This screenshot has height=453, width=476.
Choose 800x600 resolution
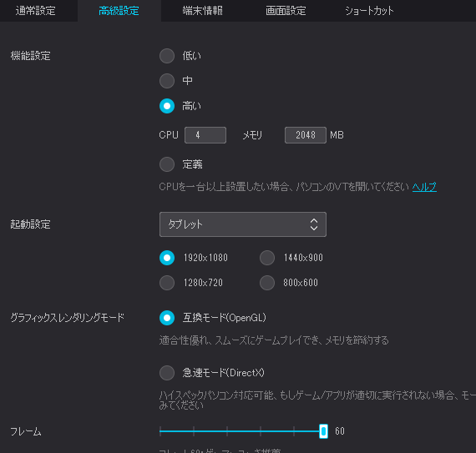click(x=267, y=283)
